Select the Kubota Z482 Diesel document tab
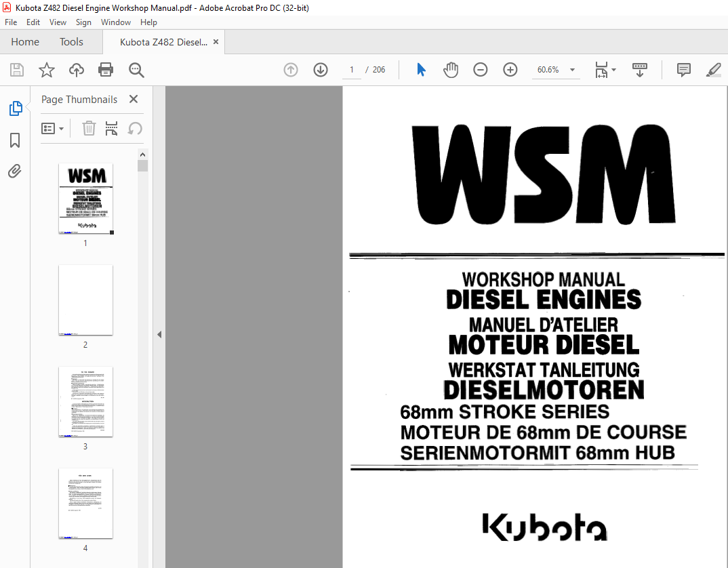This screenshot has width=728, height=568. tap(163, 42)
